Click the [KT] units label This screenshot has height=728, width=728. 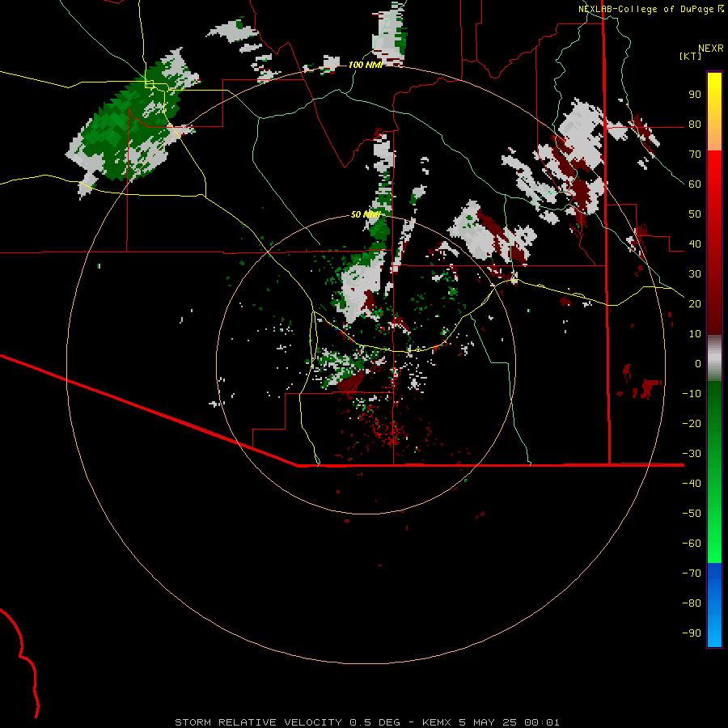click(691, 56)
